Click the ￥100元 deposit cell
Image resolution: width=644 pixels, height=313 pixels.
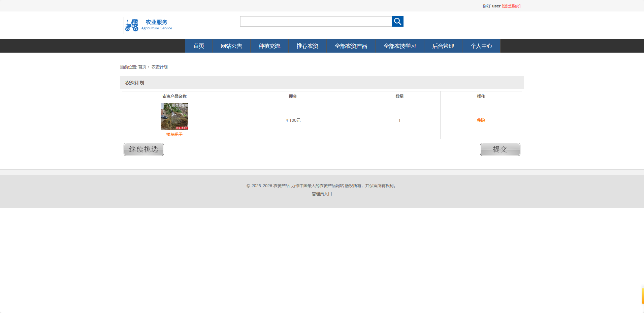[x=293, y=120]
